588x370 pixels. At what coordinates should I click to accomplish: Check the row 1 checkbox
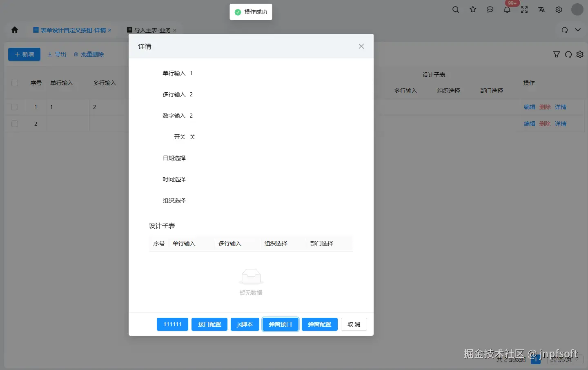[x=15, y=107]
